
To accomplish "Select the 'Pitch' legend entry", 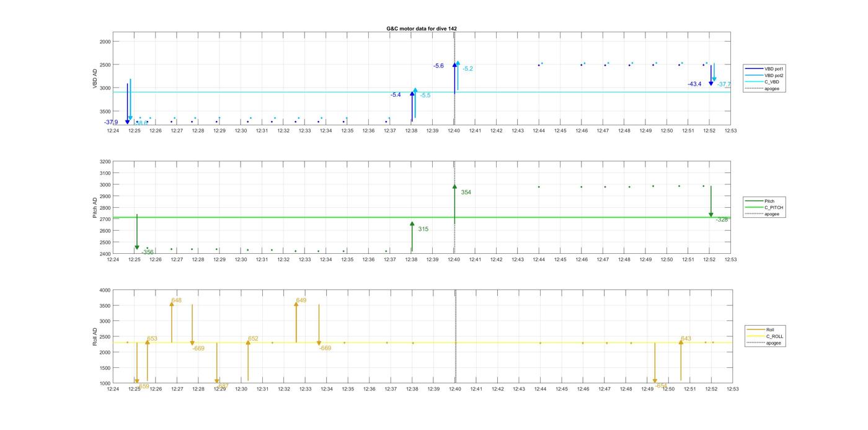I will (760, 201).
